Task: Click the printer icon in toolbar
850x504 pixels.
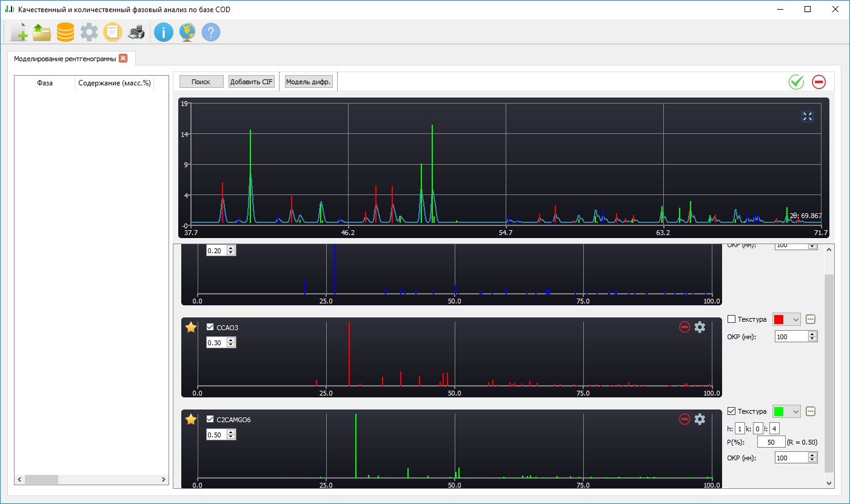Action: pos(136,32)
